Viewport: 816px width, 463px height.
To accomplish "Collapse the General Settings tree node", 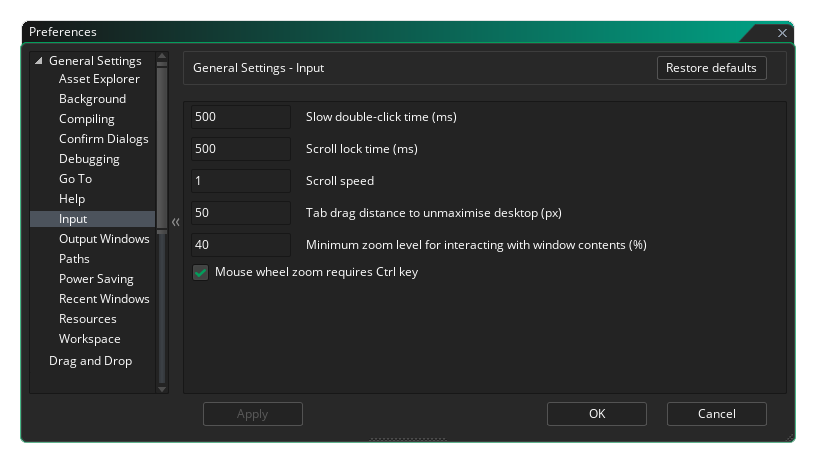I will pos(39,61).
